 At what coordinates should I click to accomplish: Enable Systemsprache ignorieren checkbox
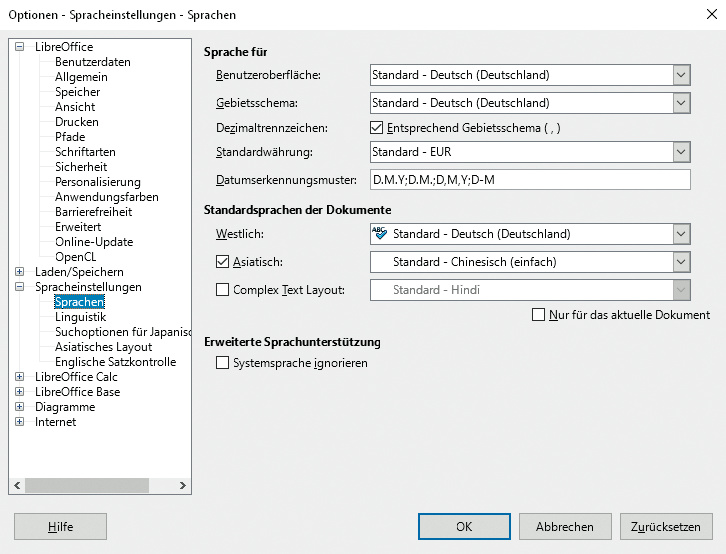[x=222, y=363]
